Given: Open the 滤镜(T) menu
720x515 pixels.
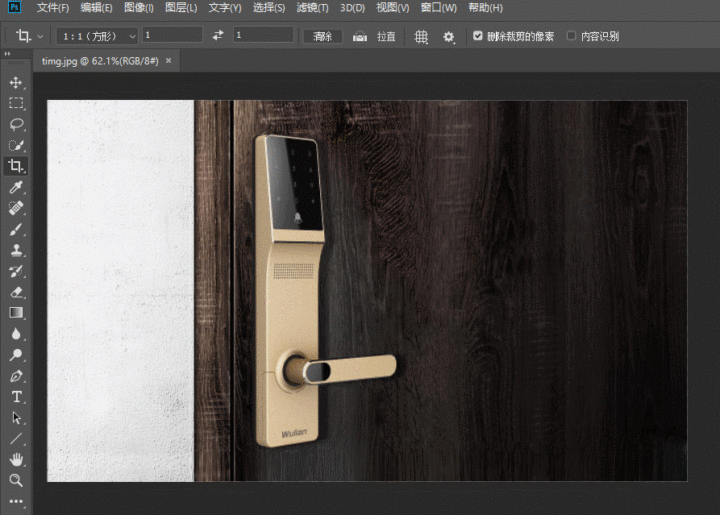Looking at the screenshot, I should [312, 8].
